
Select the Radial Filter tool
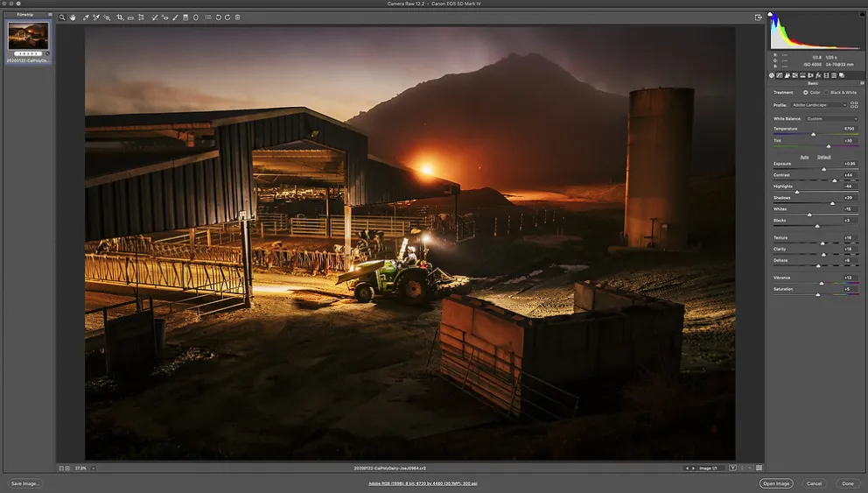[196, 18]
